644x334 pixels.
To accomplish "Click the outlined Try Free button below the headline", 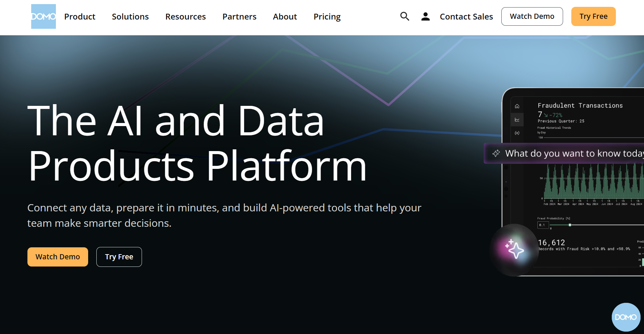I will point(119,257).
